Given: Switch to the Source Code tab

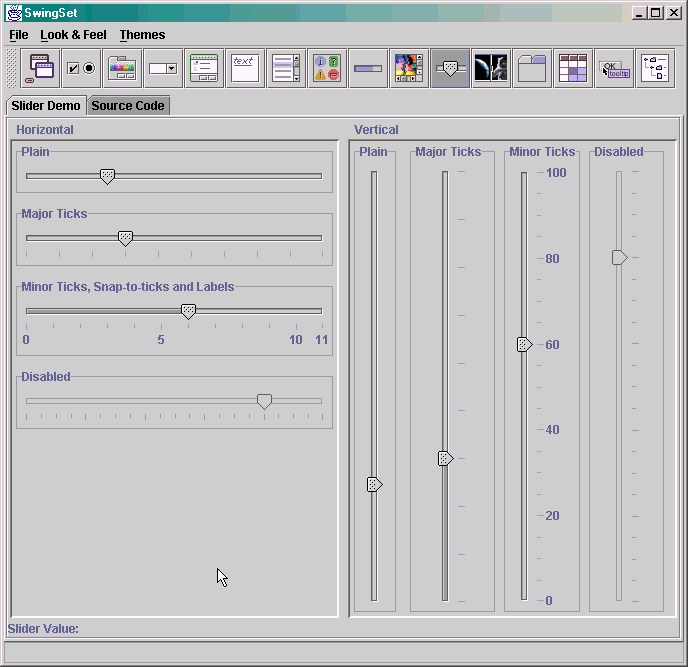Looking at the screenshot, I should click(x=128, y=106).
